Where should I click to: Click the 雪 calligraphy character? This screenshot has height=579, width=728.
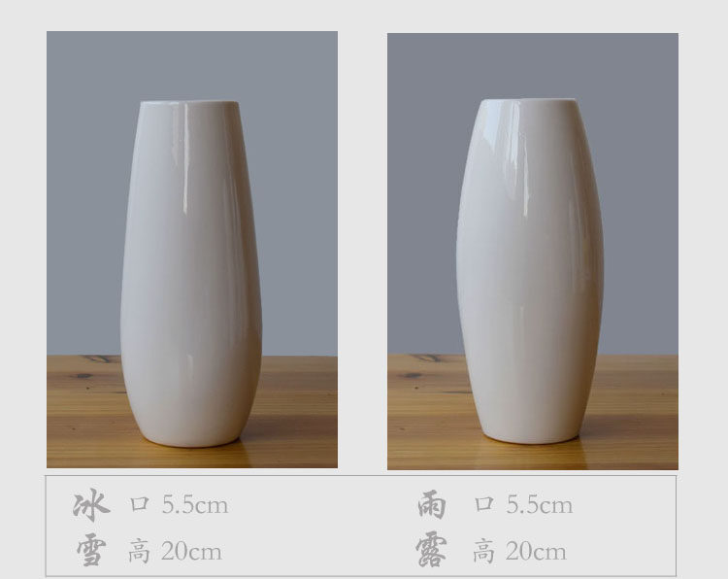pyautogui.click(x=91, y=550)
